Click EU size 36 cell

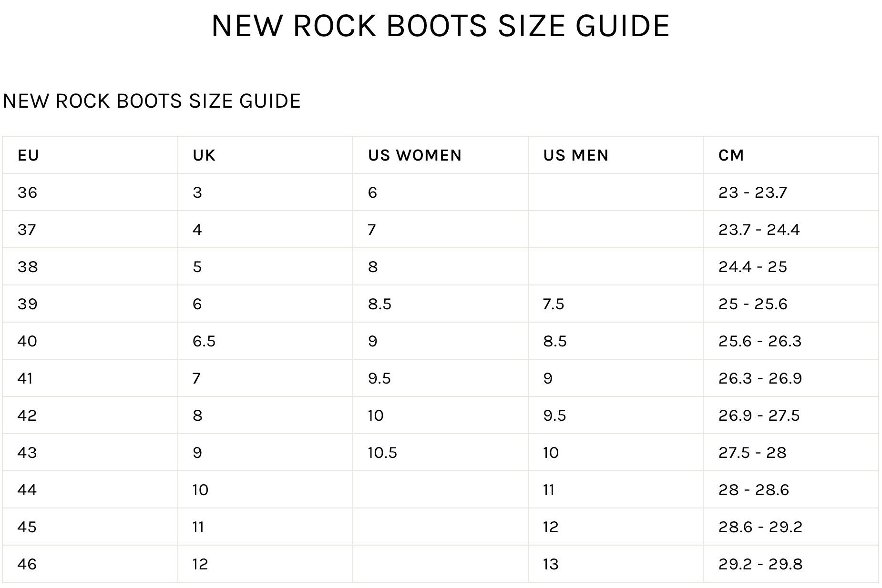[x=27, y=193]
